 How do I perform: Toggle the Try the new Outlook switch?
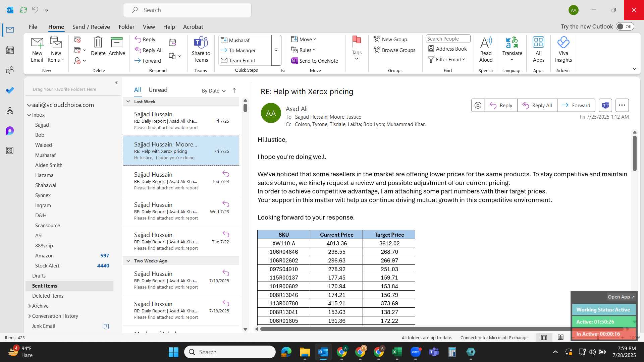pos(625,26)
